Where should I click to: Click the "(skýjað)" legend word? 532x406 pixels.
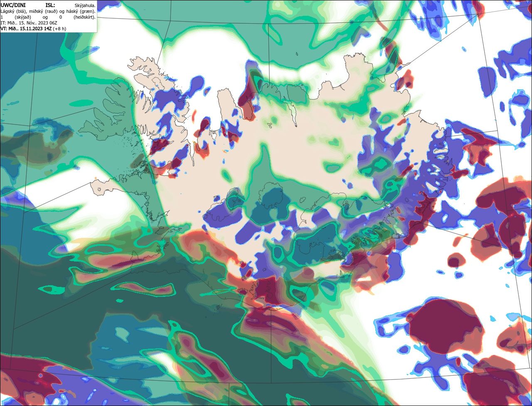click(23, 17)
